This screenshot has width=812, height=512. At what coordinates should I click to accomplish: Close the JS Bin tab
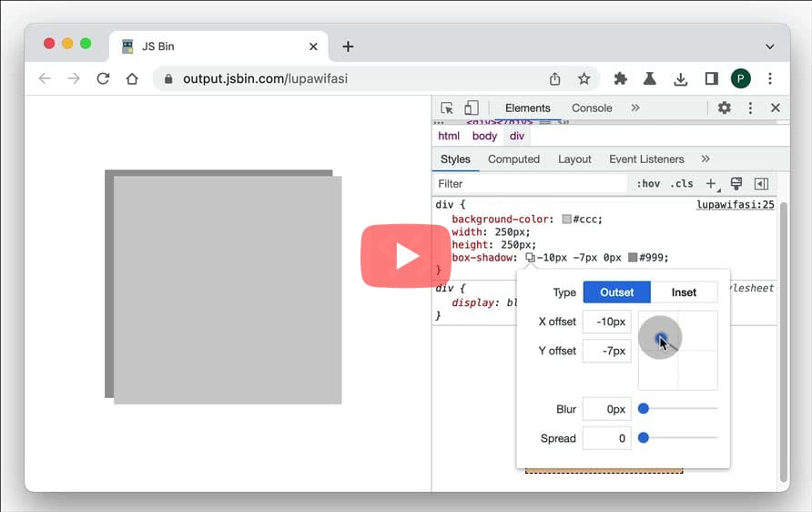[313, 46]
